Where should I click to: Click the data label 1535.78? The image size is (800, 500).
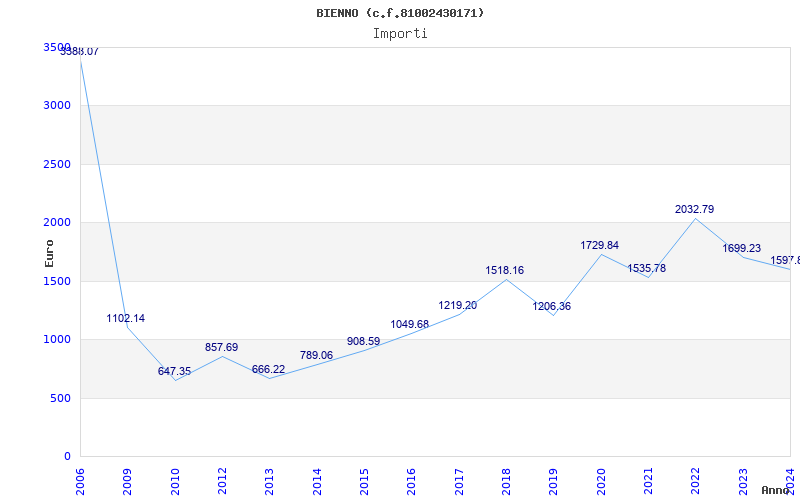646,268
